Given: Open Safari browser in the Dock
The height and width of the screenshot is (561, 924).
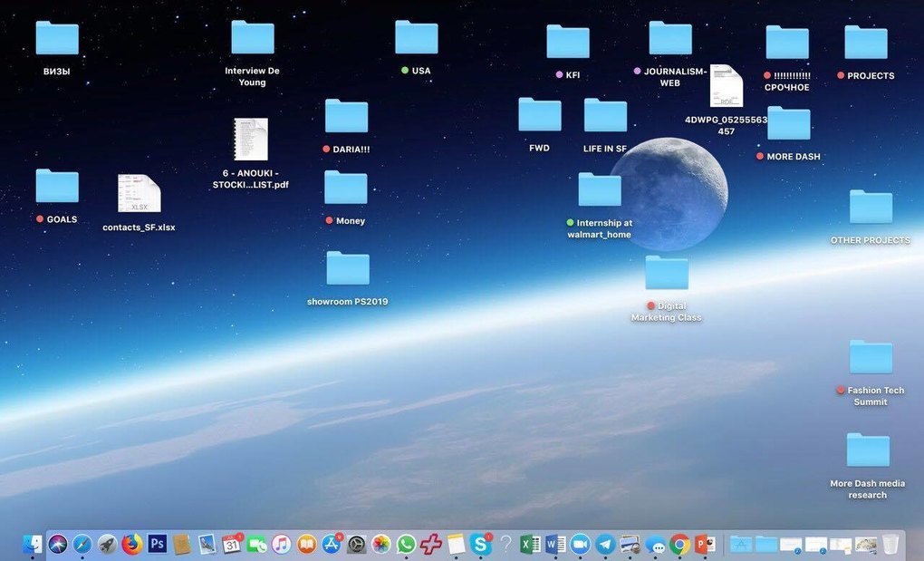Looking at the screenshot, I should click(82, 544).
